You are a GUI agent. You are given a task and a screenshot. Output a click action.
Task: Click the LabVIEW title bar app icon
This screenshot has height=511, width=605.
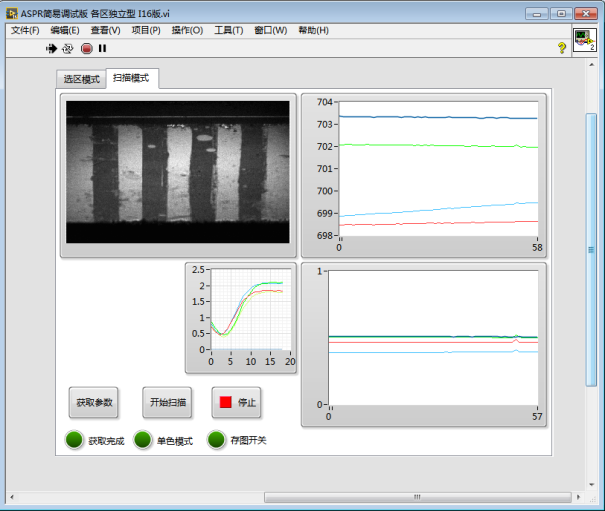(11, 13)
